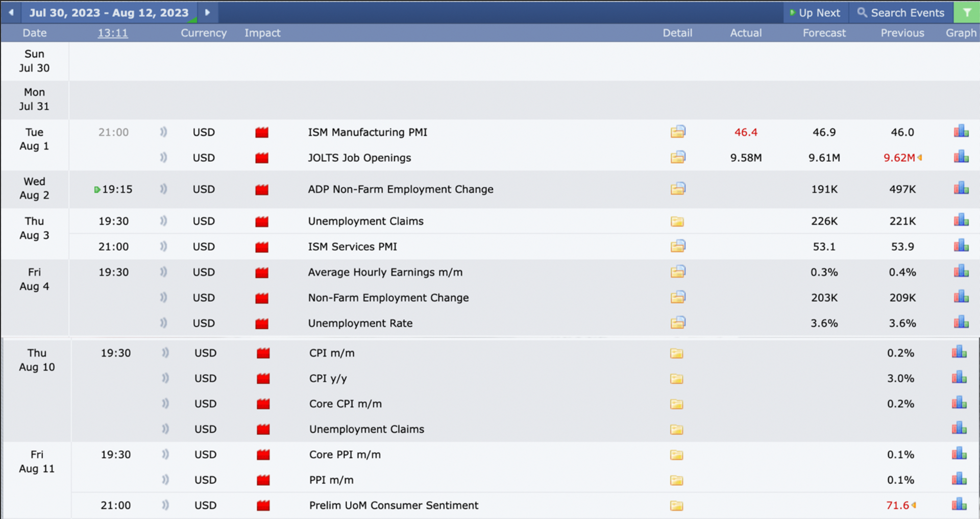Open detail folder for Unemployment Rate
The image size is (980, 519).
(x=678, y=323)
